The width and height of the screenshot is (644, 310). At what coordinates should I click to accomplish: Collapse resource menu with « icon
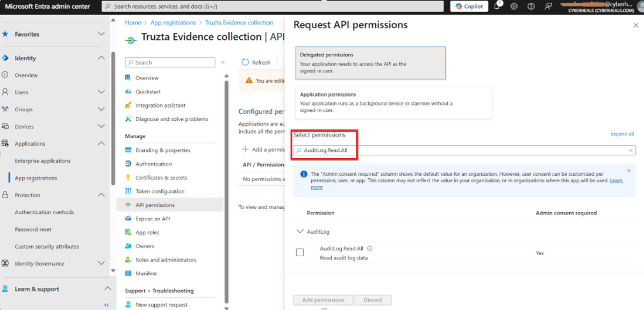[223, 62]
